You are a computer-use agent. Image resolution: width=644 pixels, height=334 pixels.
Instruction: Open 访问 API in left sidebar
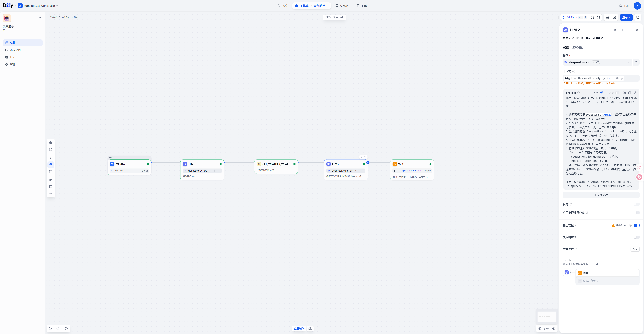(x=22, y=50)
